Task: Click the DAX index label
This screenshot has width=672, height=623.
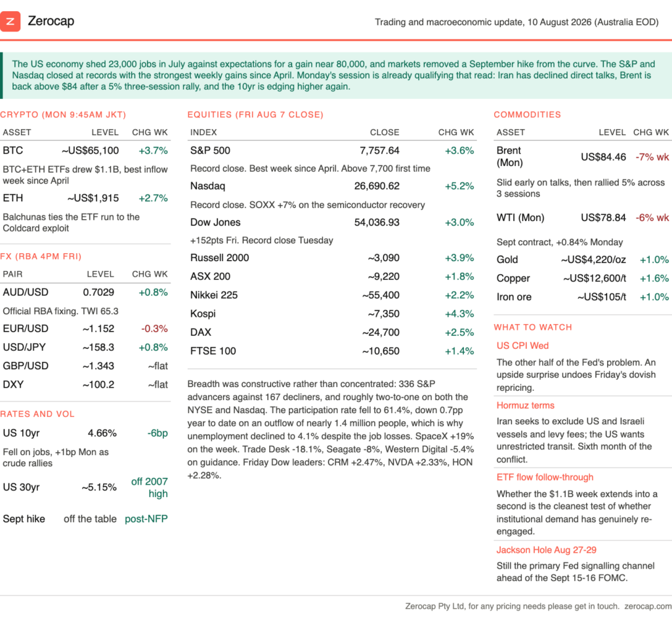Action: pos(201,332)
